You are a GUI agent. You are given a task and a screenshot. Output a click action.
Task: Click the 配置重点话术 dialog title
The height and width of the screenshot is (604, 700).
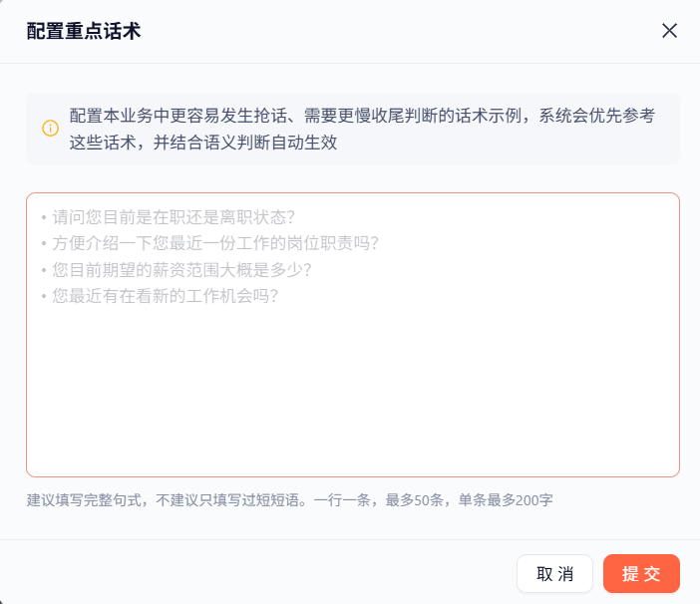coord(84,31)
